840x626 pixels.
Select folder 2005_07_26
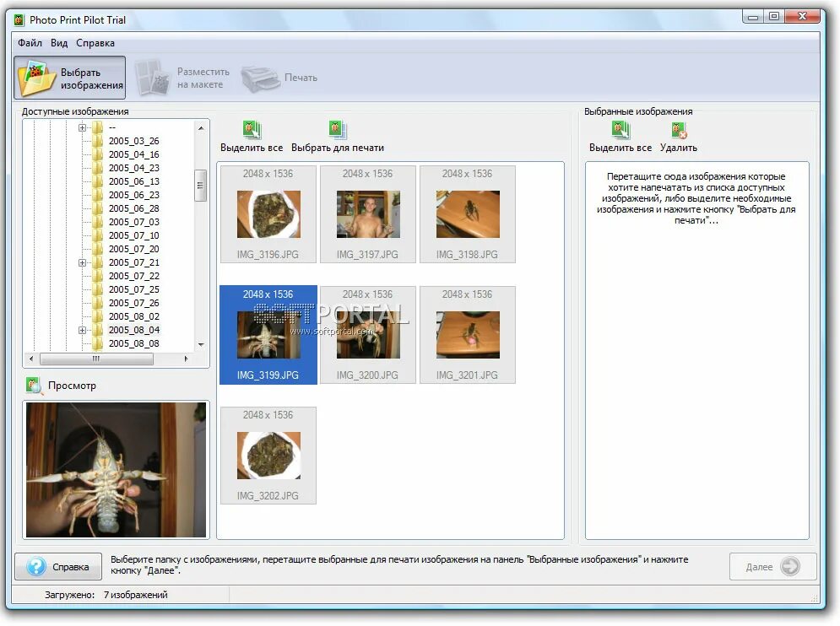click(134, 303)
